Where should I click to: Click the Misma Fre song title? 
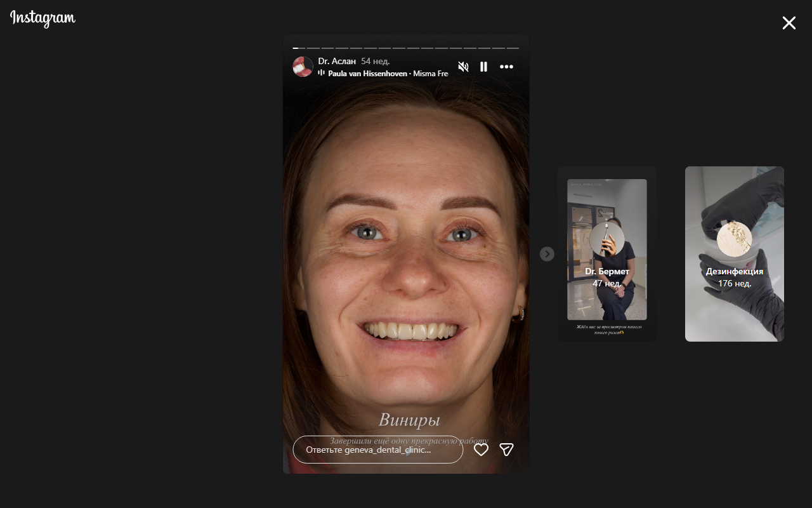pos(432,74)
